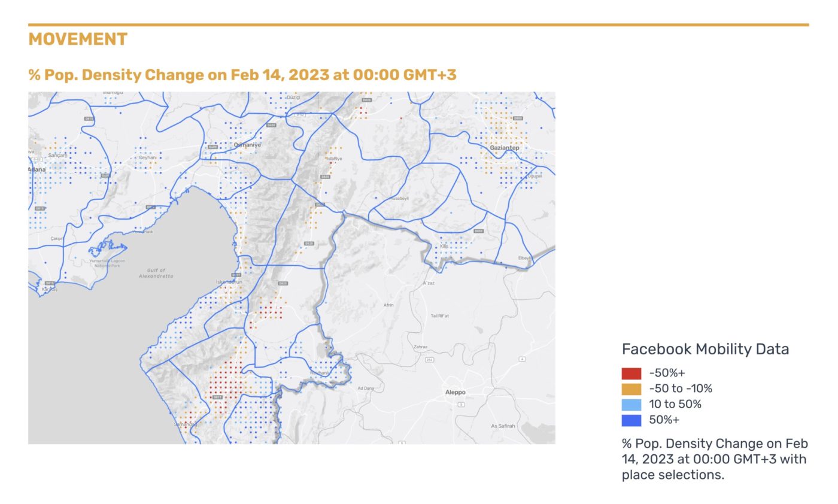Click the Afrin town label
The image size is (838, 504).
[388, 305]
